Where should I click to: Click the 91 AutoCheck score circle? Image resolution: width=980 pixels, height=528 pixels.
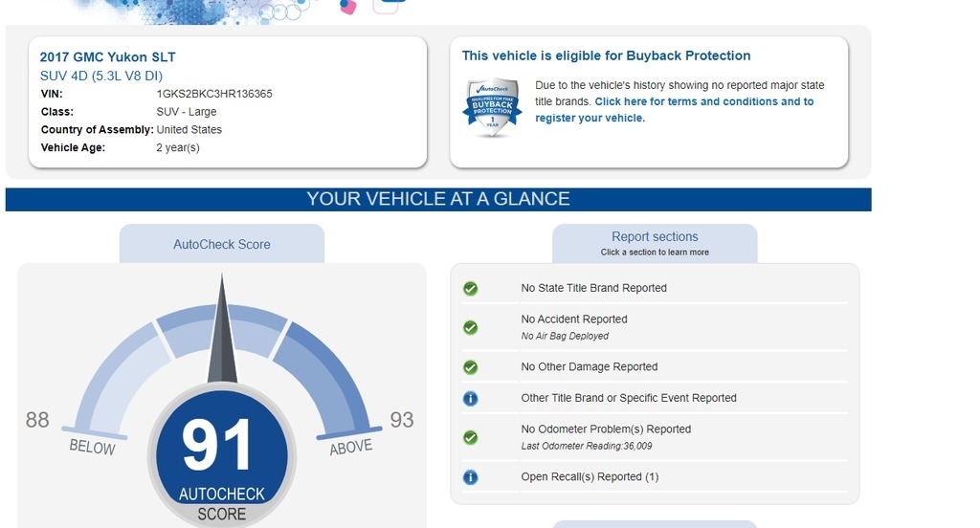point(222,457)
